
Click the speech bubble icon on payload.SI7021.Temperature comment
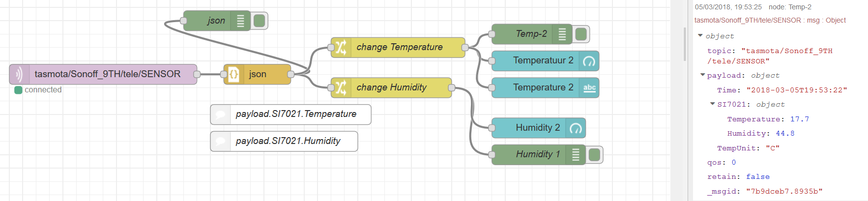point(221,115)
